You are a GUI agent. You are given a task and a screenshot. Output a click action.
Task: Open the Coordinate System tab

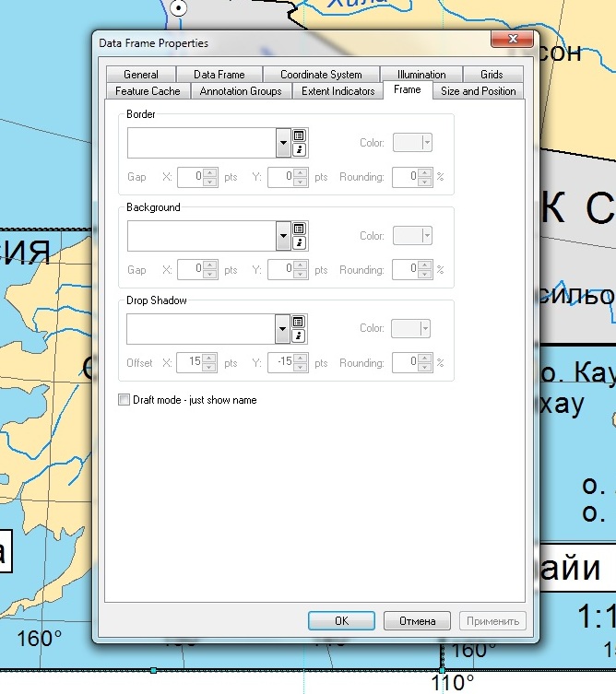321,74
